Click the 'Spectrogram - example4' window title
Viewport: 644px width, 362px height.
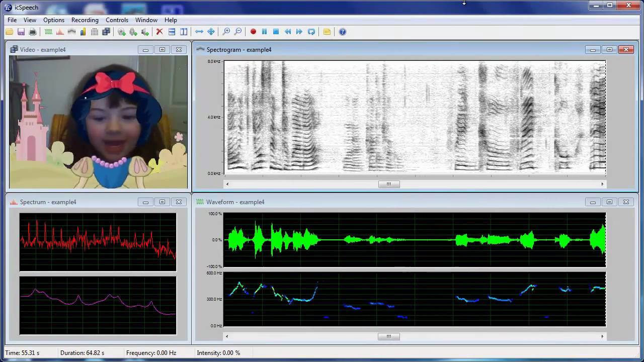click(239, 50)
